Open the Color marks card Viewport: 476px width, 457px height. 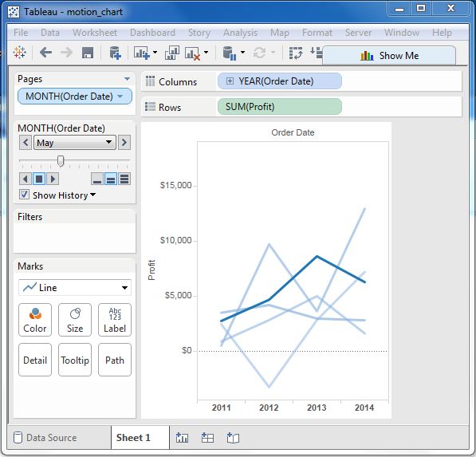click(x=35, y=320)
